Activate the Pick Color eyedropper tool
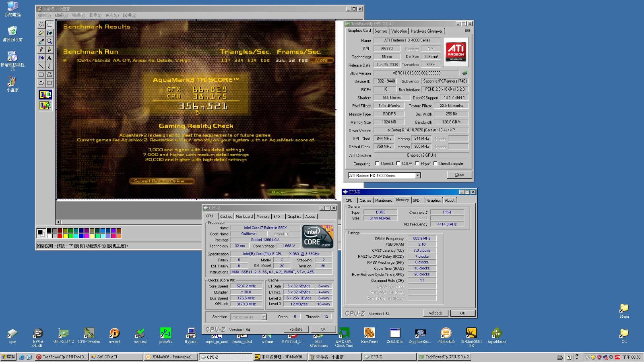 [41, 41]
